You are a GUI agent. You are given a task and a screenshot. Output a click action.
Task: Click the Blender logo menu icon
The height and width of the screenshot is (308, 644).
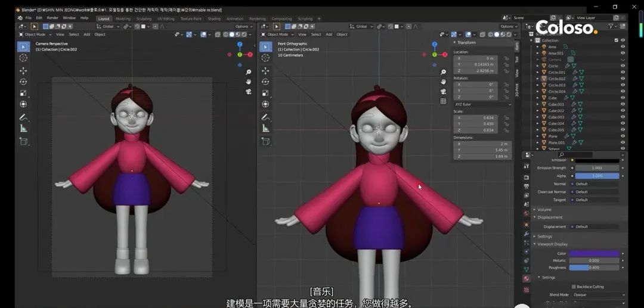20,18
